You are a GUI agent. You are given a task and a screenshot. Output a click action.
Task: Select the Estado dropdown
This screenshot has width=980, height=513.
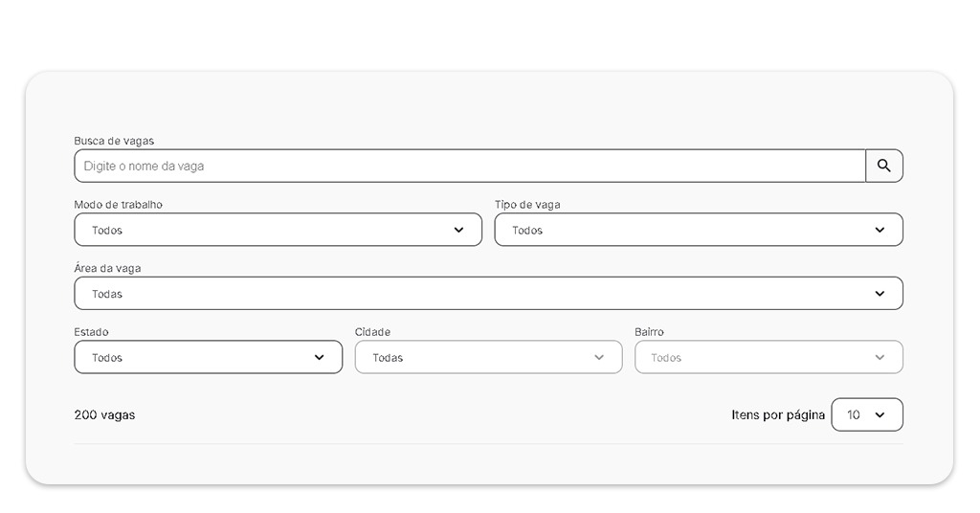point(208,358)
